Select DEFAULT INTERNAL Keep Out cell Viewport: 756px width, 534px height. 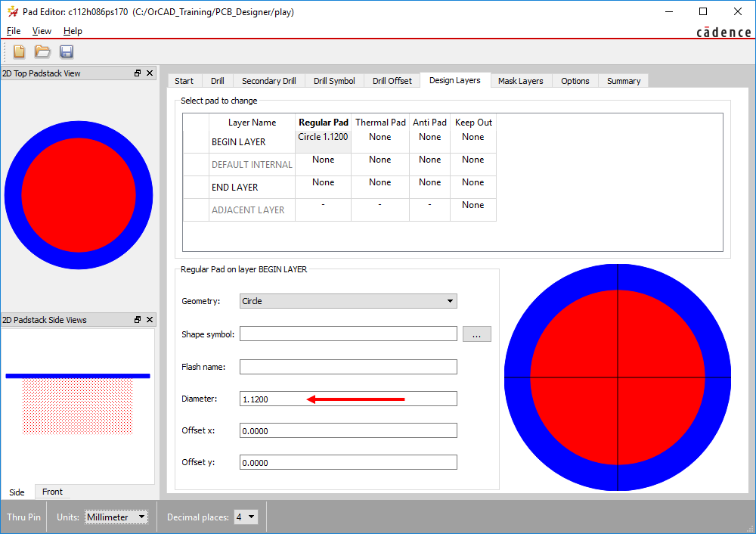(473, 164)
